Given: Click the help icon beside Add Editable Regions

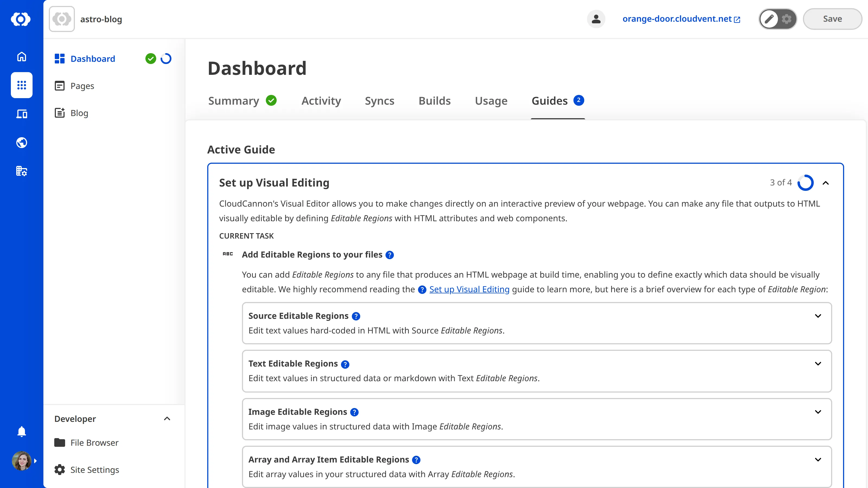Looking at the screenshot, I should pyautogui.click(x=390, y=255).
